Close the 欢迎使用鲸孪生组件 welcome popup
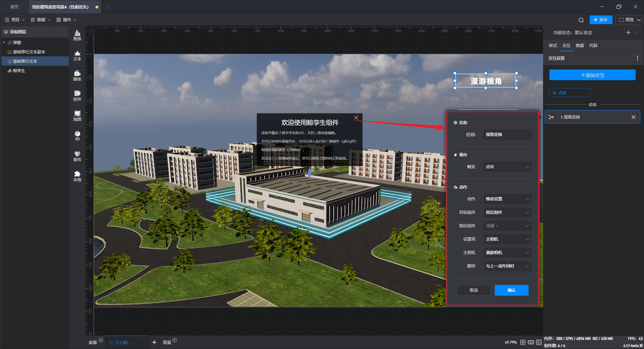Viewport: 644px width, 349px height. [x=356, y=117]
